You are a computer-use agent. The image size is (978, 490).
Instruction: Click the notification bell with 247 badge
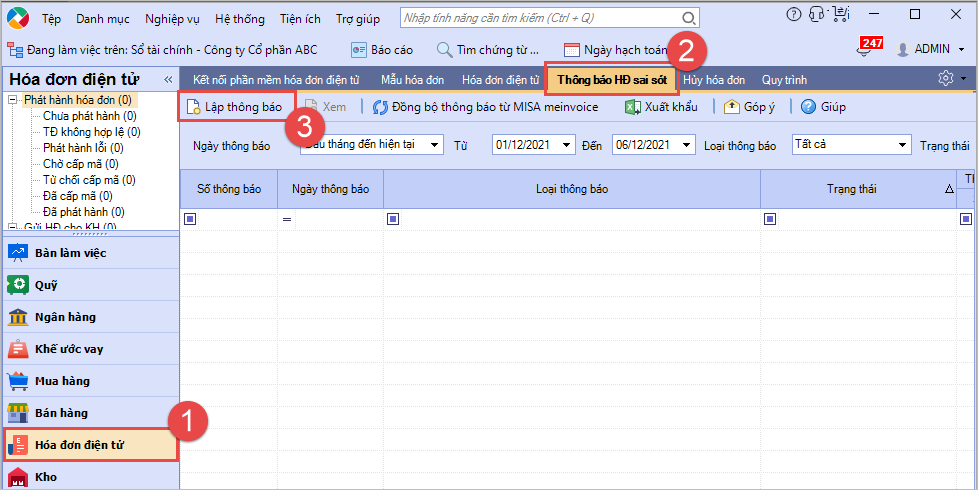867,49
